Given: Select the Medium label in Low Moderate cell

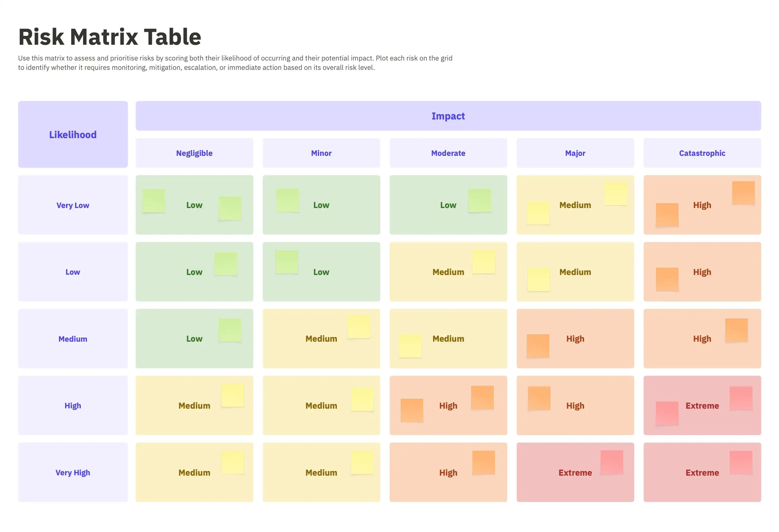Looking at the screenshot, I should coord(448,272).
